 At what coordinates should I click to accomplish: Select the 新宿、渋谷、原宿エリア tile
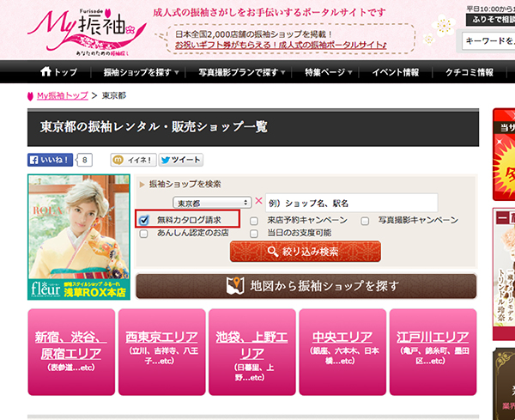71,352
